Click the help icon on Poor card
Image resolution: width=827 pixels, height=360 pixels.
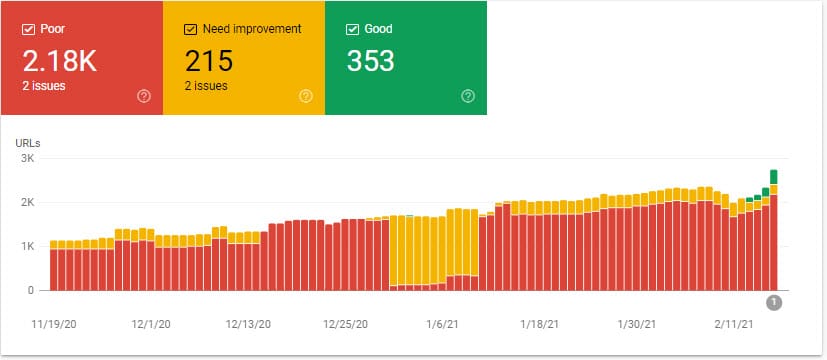144,96
